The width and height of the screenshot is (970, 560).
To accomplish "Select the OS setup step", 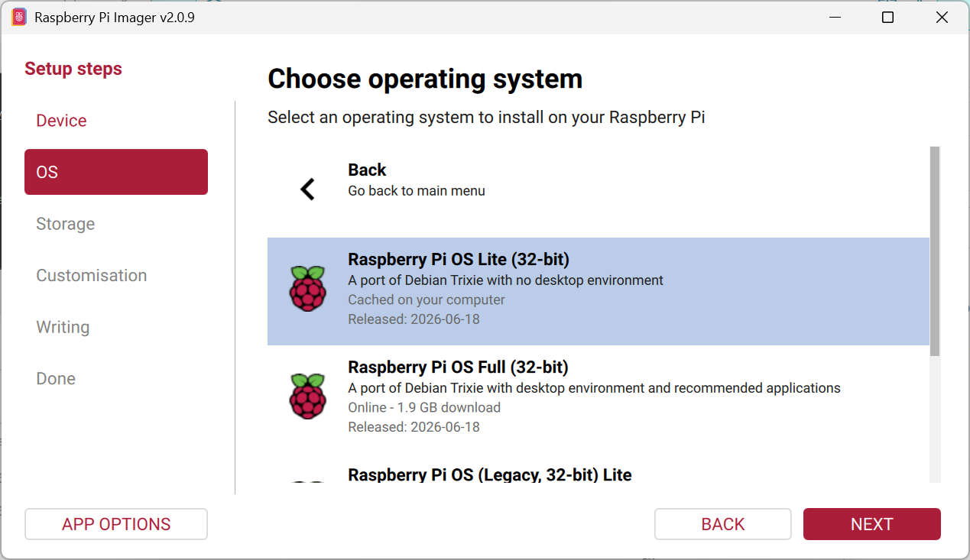I will click(116, 172).
